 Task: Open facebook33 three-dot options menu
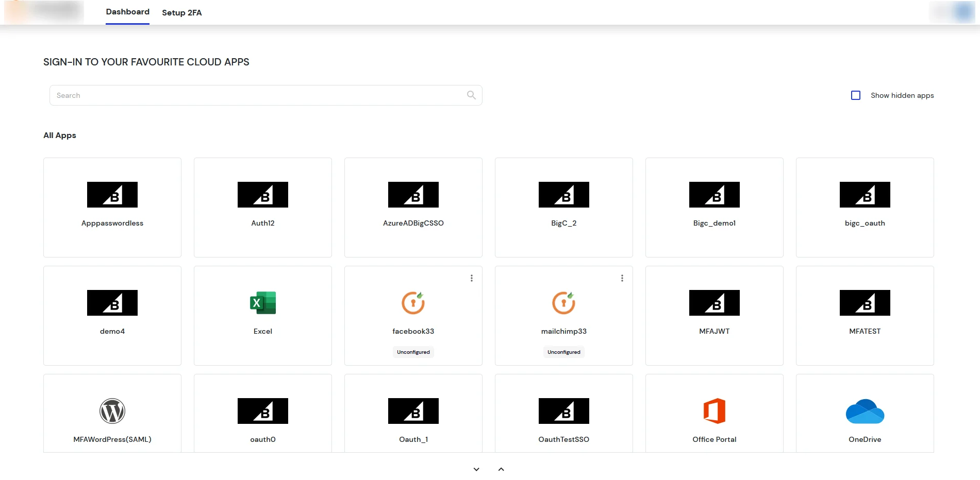click(471, 278)
